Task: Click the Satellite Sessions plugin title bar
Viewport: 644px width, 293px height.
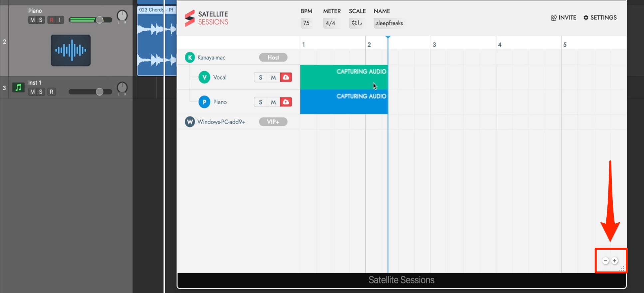Action: point(401,280)
